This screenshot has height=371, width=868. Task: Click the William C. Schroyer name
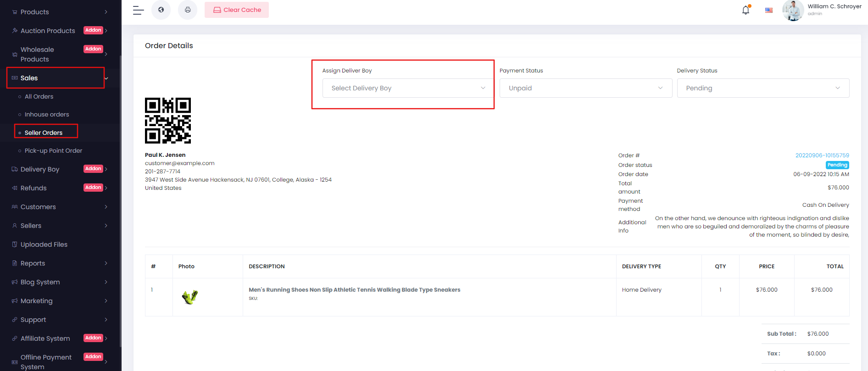[835, 6]
